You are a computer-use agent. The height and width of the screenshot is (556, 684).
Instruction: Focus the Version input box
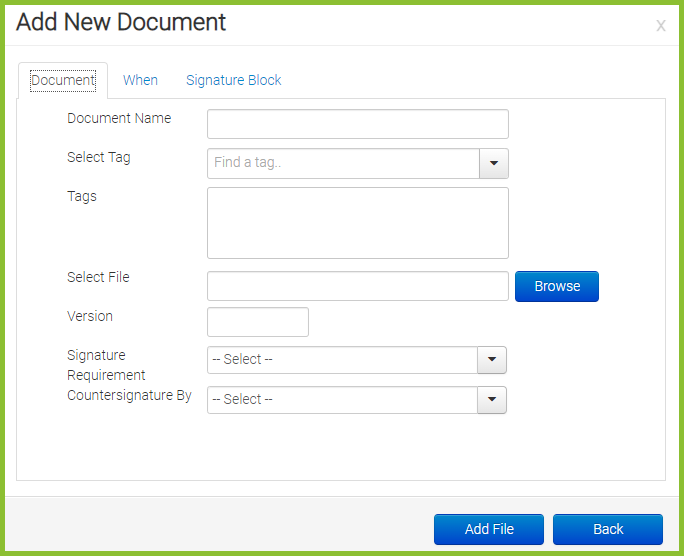coord(258,322)
